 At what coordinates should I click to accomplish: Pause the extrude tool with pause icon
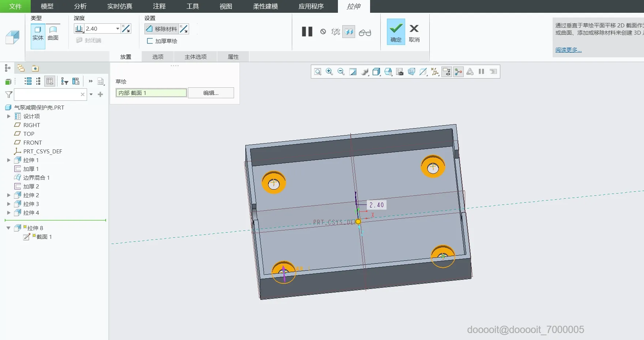coord(307,32)
